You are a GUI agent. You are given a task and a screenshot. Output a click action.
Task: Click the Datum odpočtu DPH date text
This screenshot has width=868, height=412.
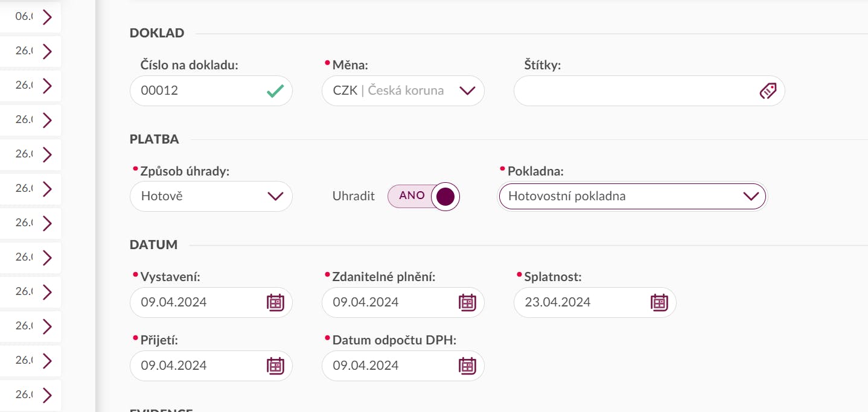tap(366, 366)
